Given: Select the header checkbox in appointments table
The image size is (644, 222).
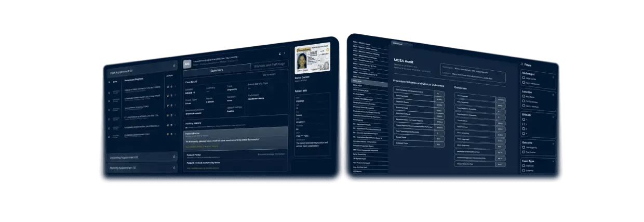Looking at the screenshot, I should 109,82.
